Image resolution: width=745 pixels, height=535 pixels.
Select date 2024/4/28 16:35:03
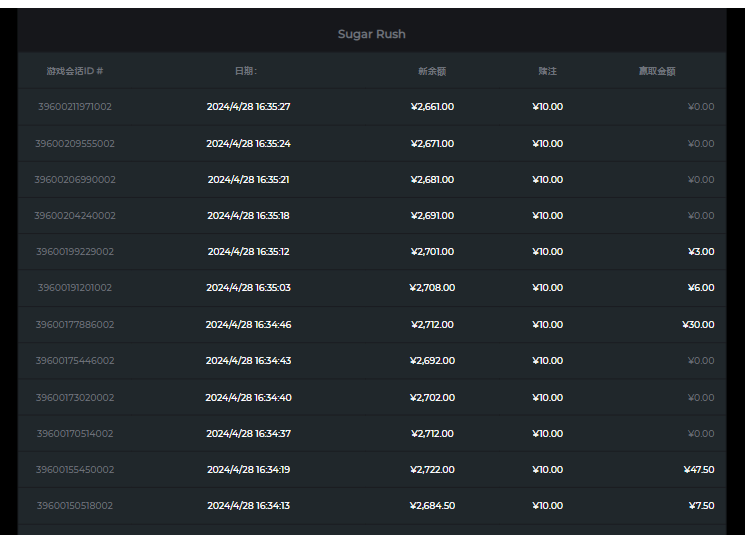click(248, 288)
